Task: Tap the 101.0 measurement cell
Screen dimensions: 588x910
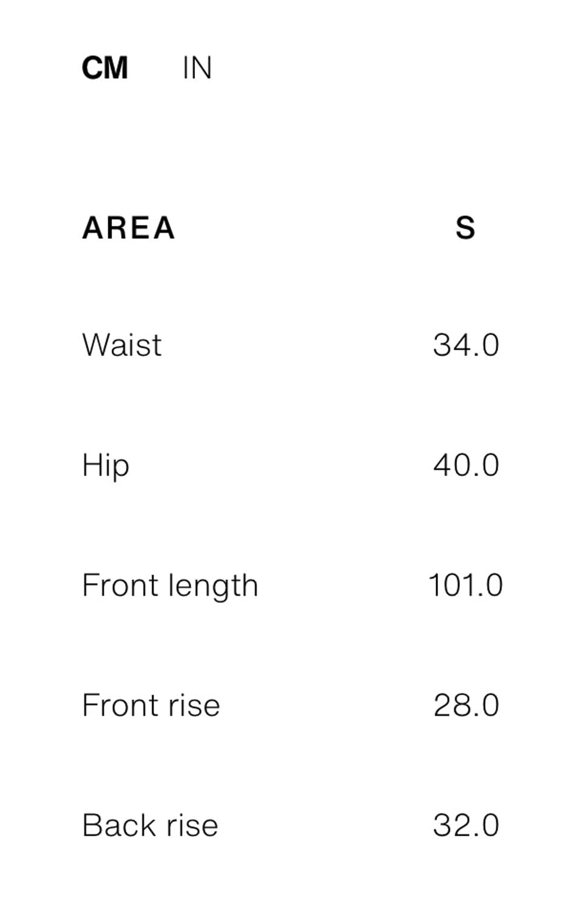Action: [x=465, y=585]
